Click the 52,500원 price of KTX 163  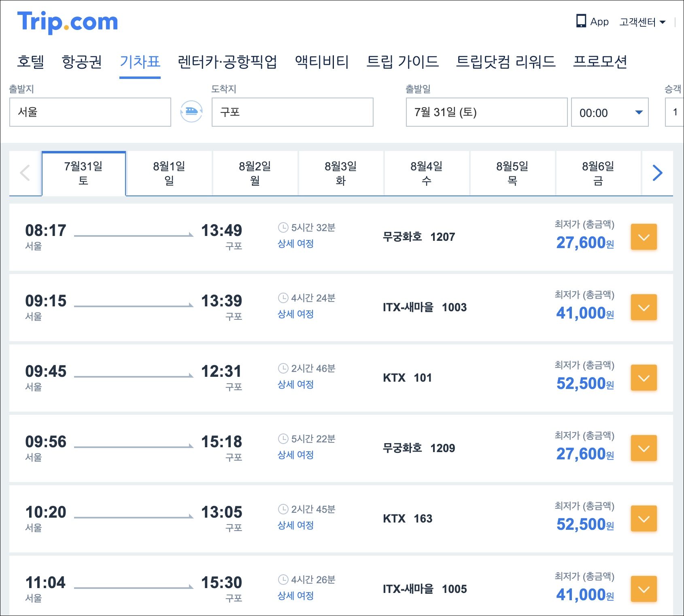(585, 525)
